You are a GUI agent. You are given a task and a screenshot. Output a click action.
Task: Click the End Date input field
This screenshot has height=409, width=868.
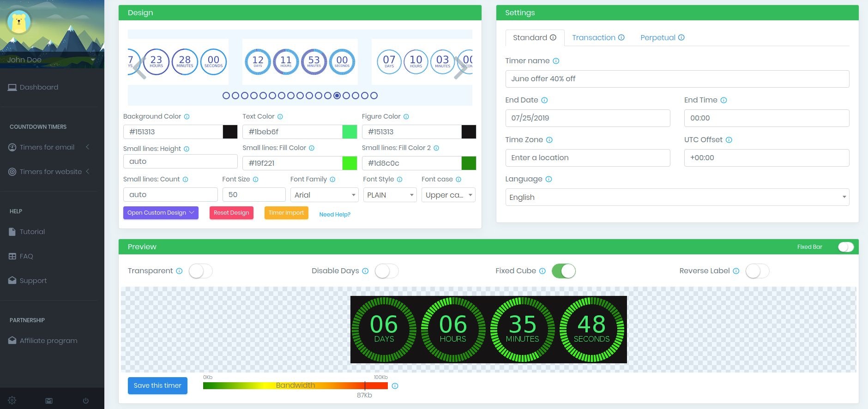tap(587, 118)
